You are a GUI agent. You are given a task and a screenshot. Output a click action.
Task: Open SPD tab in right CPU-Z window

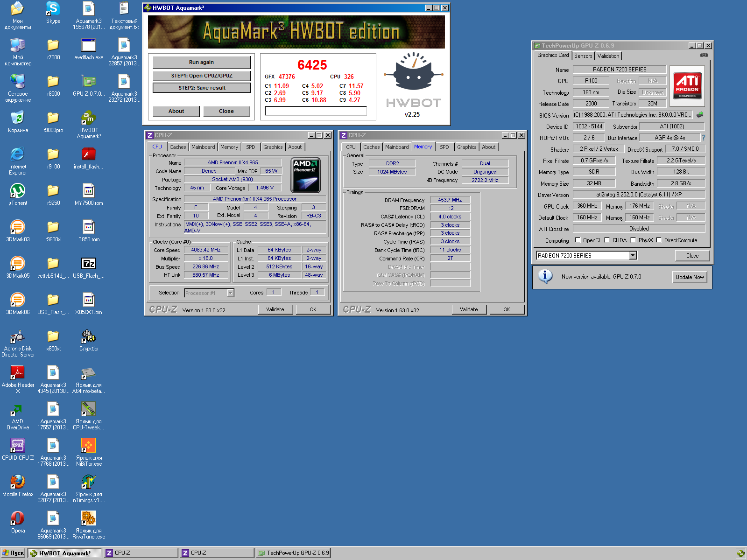(444, 147)
